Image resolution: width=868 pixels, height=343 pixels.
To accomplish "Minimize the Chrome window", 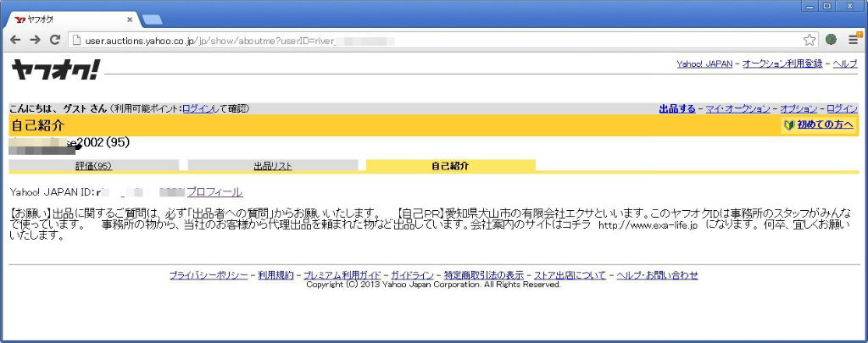I will coord(811,6).
